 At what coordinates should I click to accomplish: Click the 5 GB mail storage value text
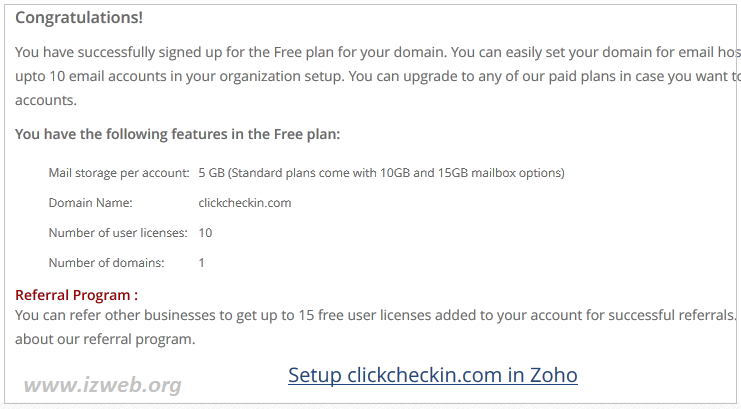pos(381,173)
